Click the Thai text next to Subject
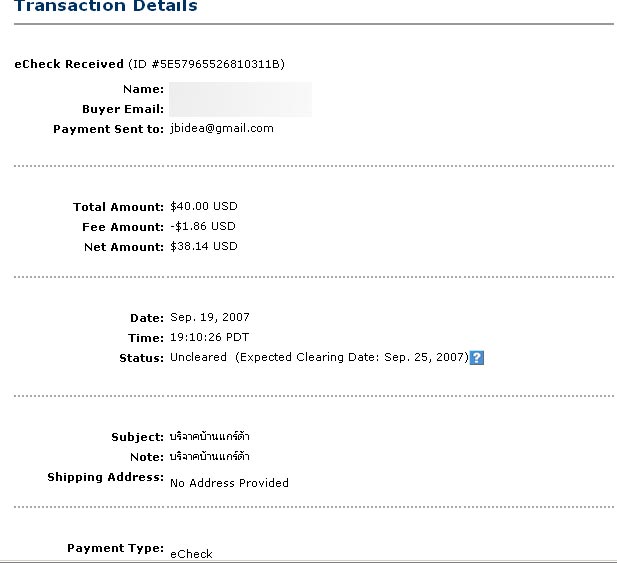This screenshot has height=563, width=617. point(210,436)
